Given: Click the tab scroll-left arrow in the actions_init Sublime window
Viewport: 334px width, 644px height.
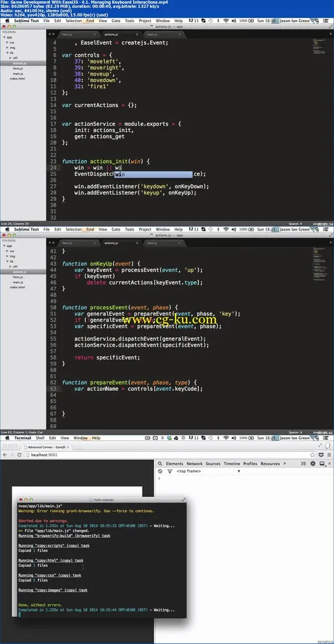Looking at the screenshot, I should (x=50, y=35).
